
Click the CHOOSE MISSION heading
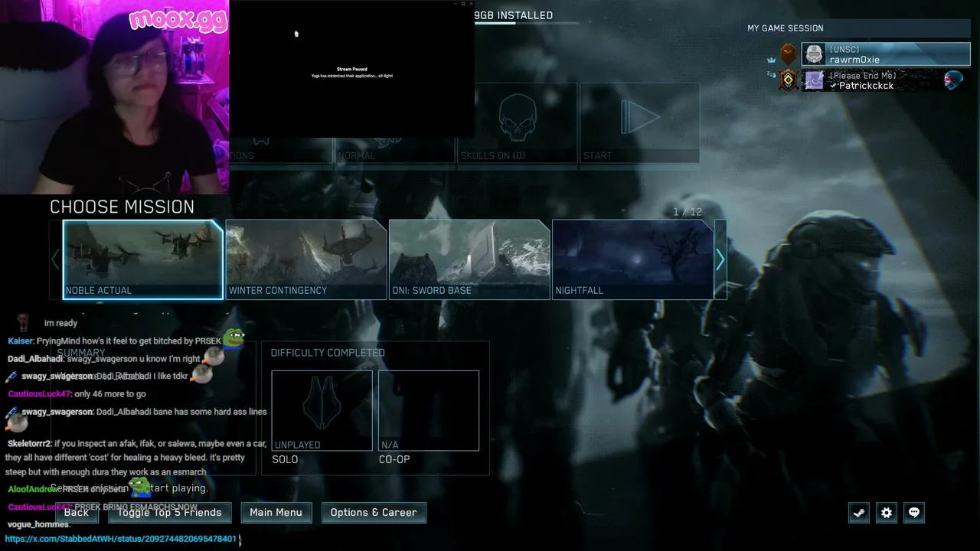tap(122, 207)
